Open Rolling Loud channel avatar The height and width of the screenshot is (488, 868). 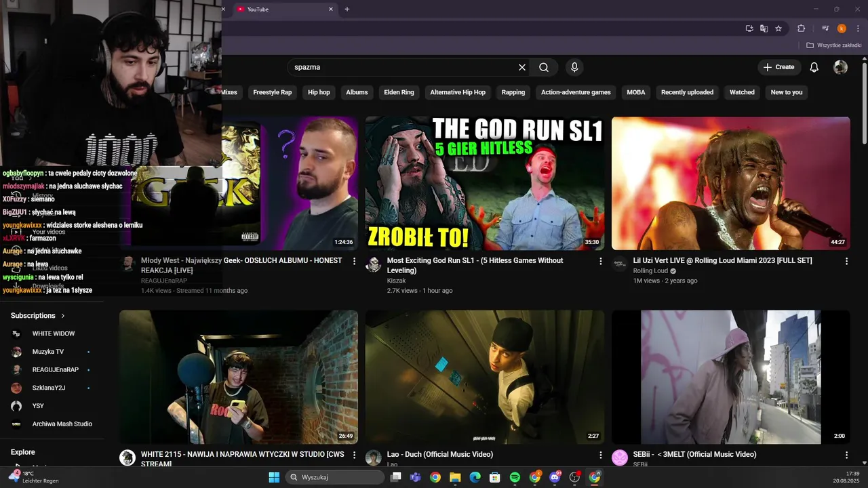click(x=620, y=264)
